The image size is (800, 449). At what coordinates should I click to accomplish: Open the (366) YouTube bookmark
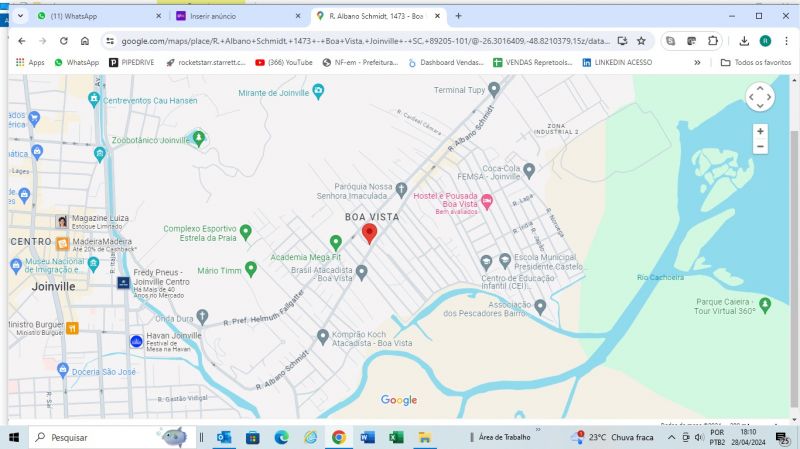pyautogui.click(x=284, y=62)
